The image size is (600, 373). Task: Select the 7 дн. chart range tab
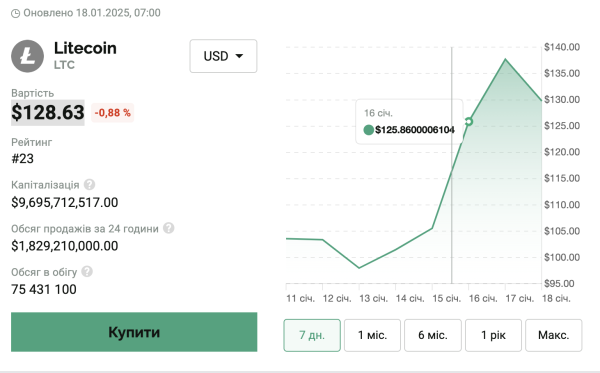coord(312,335)
